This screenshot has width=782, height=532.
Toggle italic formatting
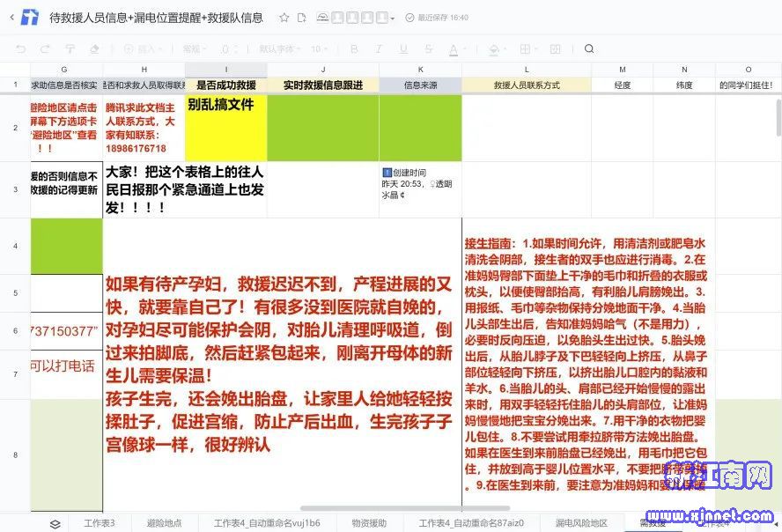(x=379, y=48)
